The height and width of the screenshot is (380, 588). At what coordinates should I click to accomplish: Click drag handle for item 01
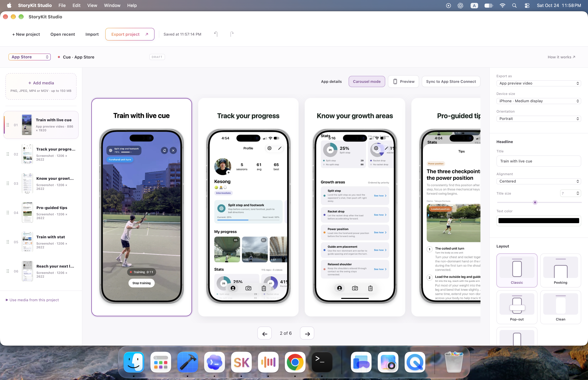pyautogui.click(x=8, y=125)
